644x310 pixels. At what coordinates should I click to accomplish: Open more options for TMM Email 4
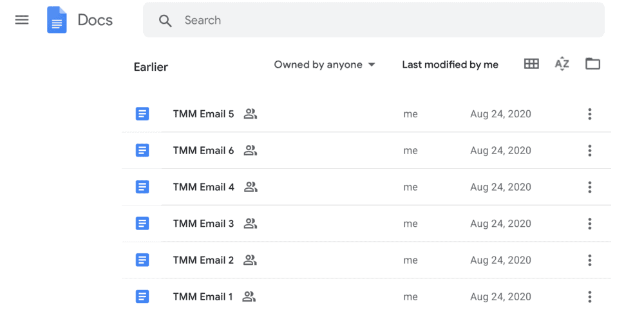[x=589, y=187]
